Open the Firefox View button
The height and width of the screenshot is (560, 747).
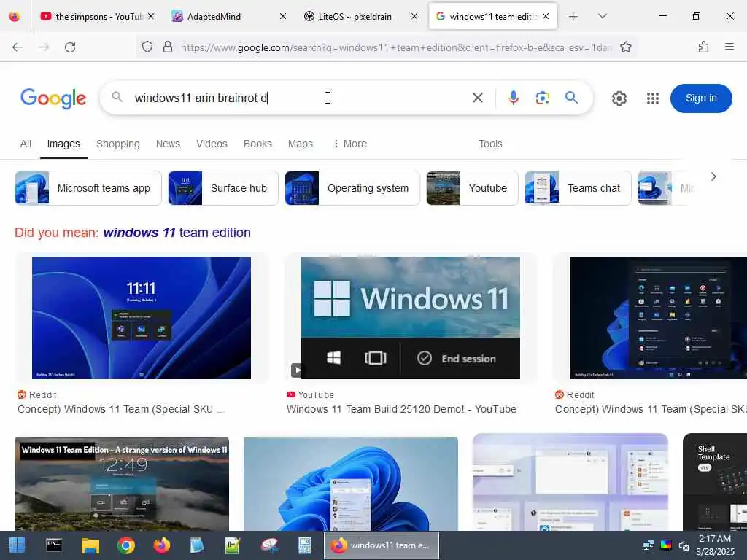(x=15, y=17)
